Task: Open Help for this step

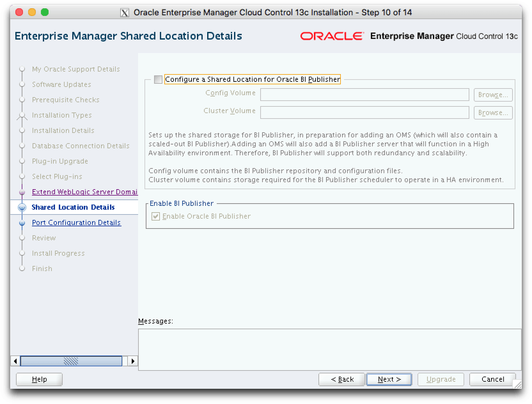Action: tap(39, 379)
